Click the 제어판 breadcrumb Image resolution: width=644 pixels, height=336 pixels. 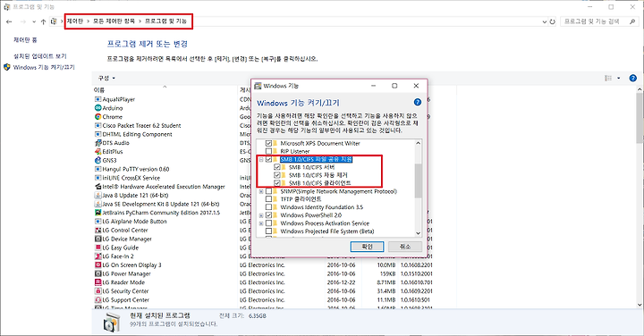point(75,21)
